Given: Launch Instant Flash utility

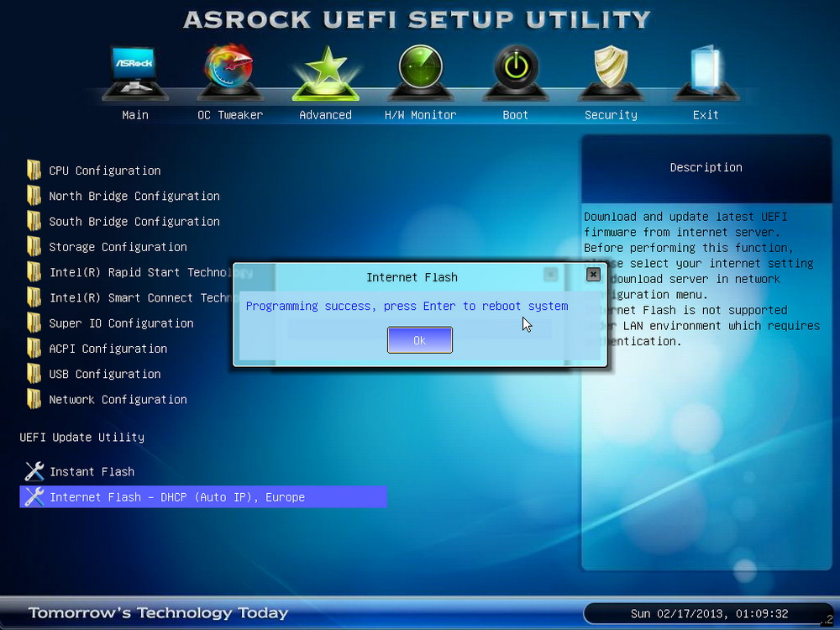Looking at the screenshot, I should [x=92, y=471].
